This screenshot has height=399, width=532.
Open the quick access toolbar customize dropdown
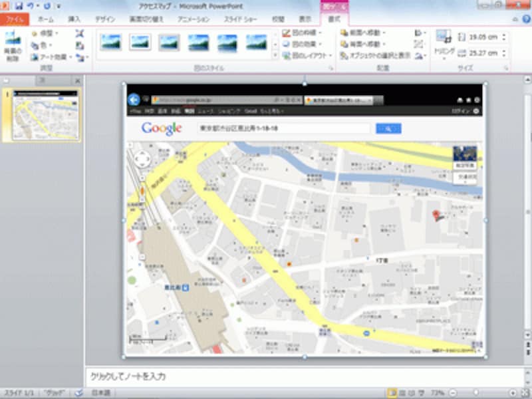[x=59, y=6]
